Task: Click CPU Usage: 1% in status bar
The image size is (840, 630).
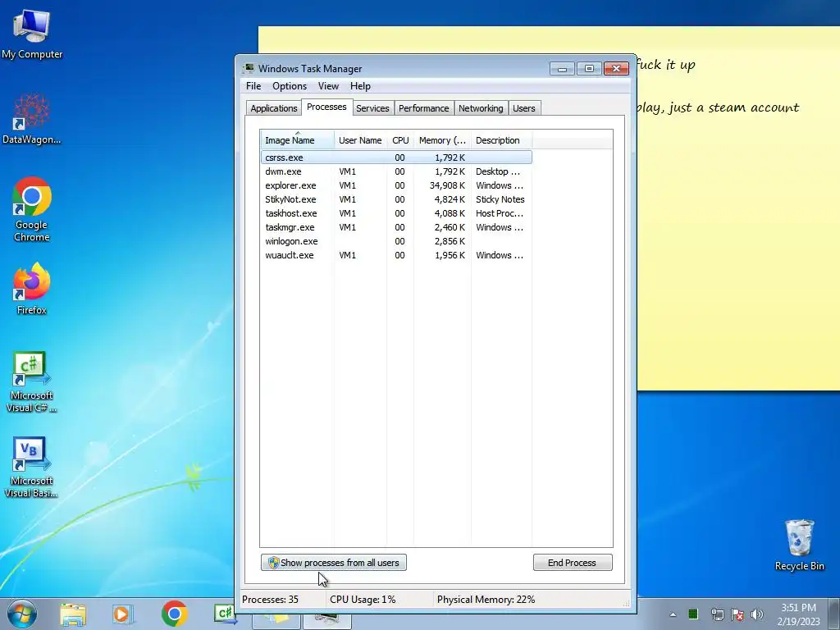Action: [363, 600]
